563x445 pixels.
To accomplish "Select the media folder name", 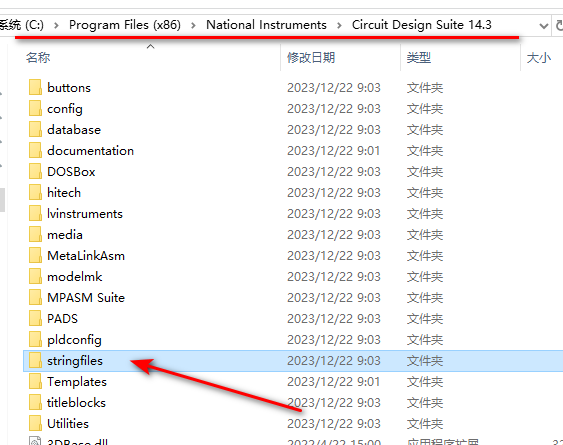I will (65, 235).
